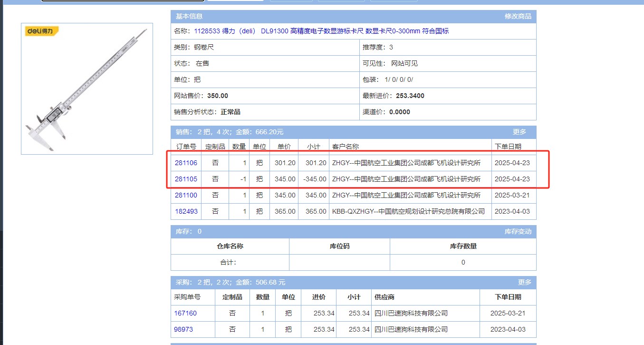
Task: Open product name link 1128533 得力 DL91300
Action: tap(321, 31)
